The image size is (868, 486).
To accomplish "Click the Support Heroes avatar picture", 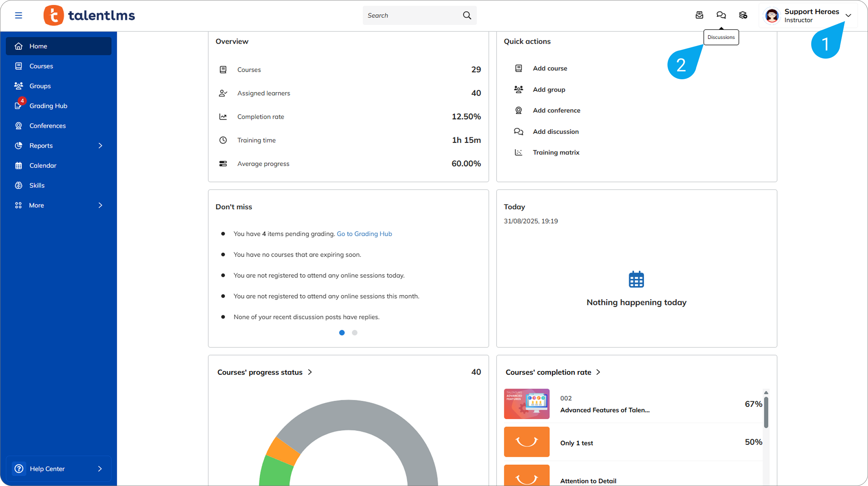I will click(x=772, y=16).
